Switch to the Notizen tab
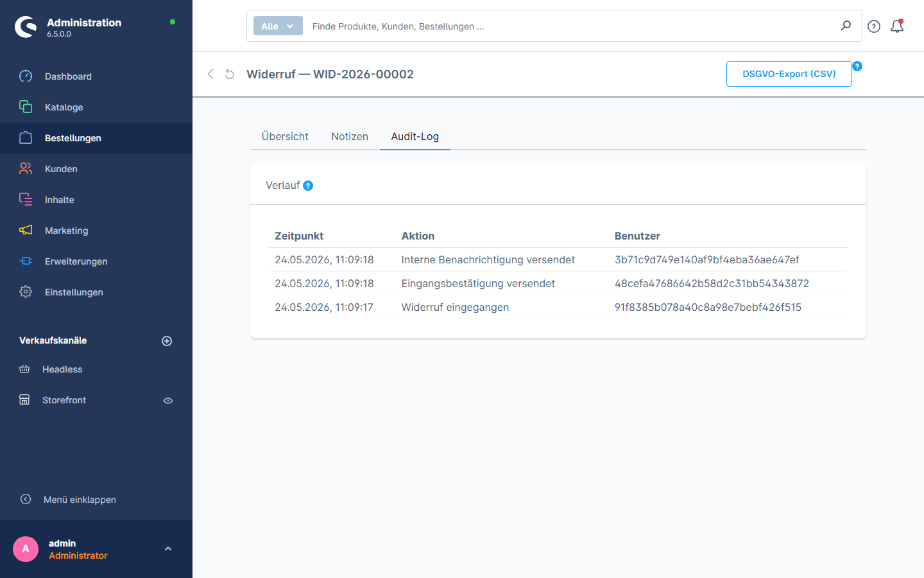924x578 pixels. click(x=350, y=136)
